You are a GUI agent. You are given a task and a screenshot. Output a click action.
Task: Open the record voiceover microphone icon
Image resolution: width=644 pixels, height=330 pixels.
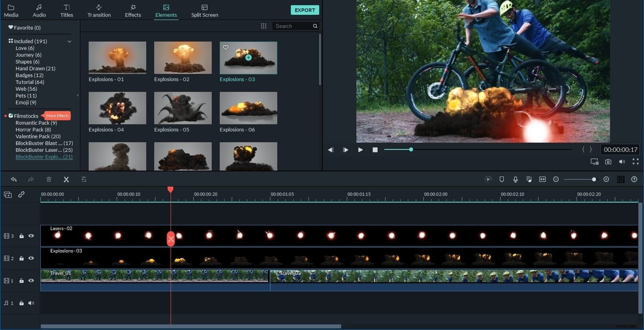515,179
